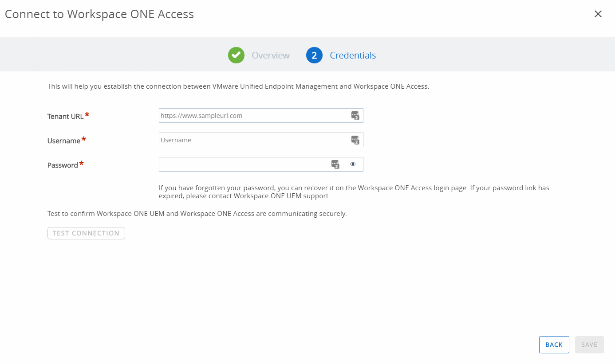This screenshot has width=615, height=364.
Task: Select the Credentials step label
Action: [x=353, y=55]
